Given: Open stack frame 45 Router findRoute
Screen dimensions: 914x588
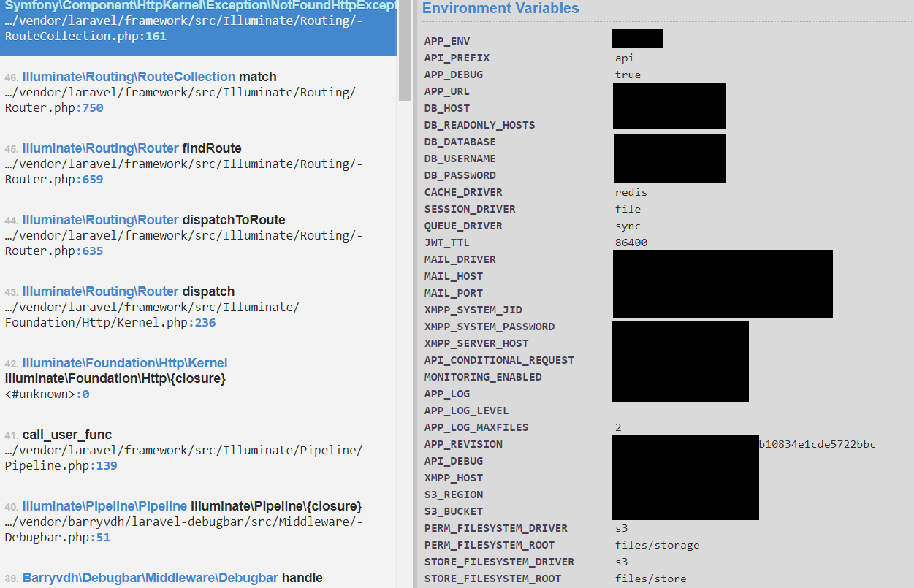Looking at the screenshot, I should coord(199,164).
